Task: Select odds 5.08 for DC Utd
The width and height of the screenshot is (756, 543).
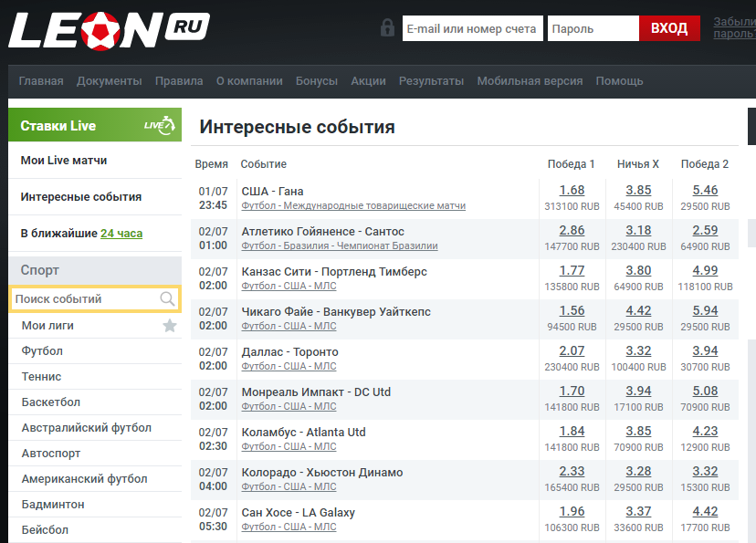Action: (x=705, y=392)
